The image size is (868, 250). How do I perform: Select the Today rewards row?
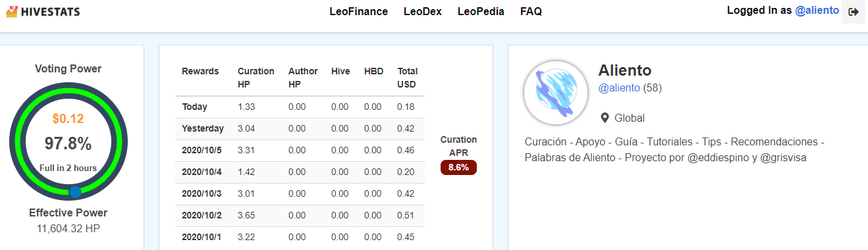pos(300,107)
